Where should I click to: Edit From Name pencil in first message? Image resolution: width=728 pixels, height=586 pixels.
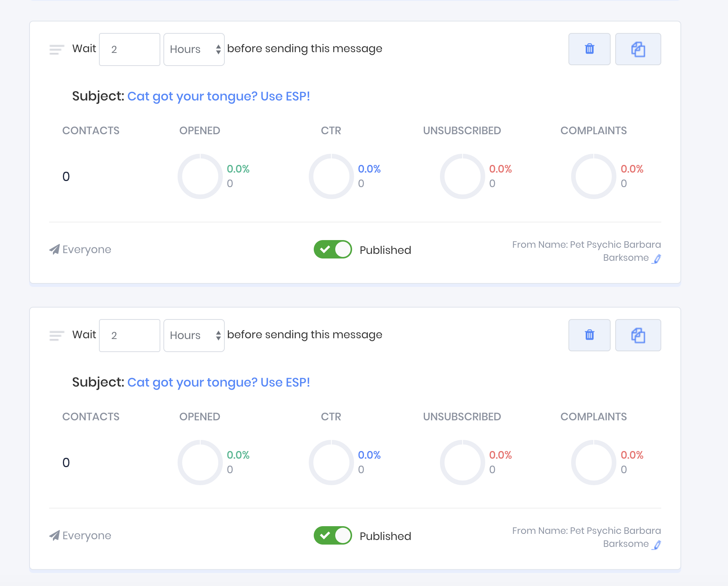(x=657, y=259)
